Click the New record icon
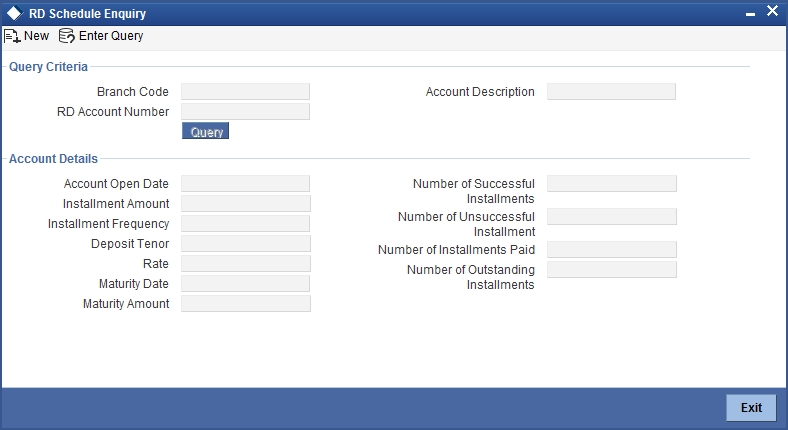 [12, 36]
